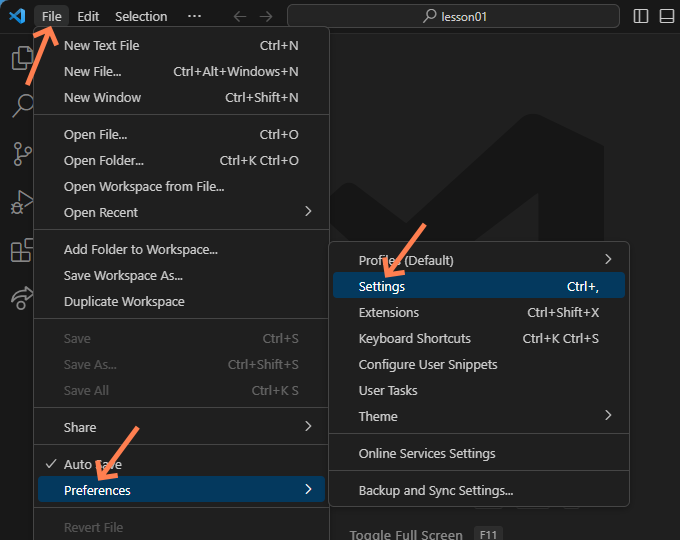Choose Save Workspace As...
Image resolution: width=680 pixels, height=540 pixels.
[x=181, y=275]
